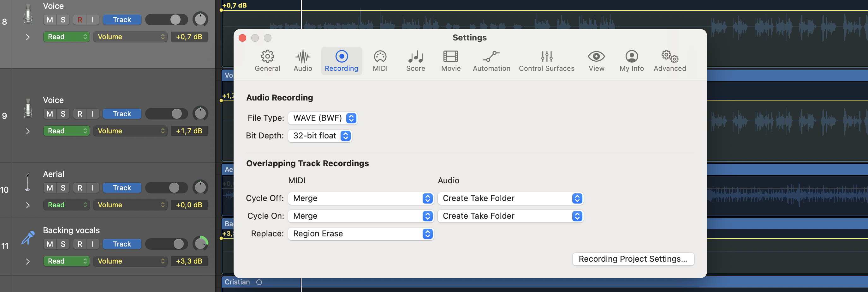Select the Recording settings tab
Image resolution: width=868 pixels, height=292 pixels.
341,61
